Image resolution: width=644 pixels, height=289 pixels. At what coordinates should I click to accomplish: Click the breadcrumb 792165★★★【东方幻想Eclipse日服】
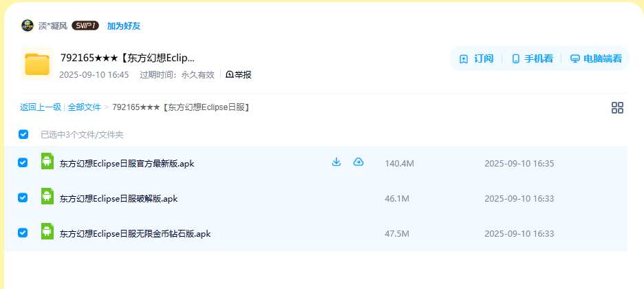pyautogui.click(x=181, y=107)
